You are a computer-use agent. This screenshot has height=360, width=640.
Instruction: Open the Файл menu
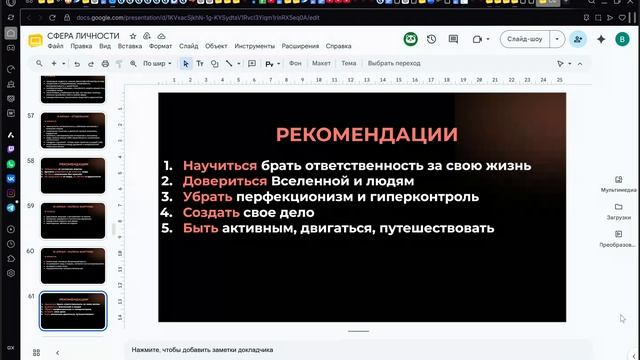[x=56, y=46]
